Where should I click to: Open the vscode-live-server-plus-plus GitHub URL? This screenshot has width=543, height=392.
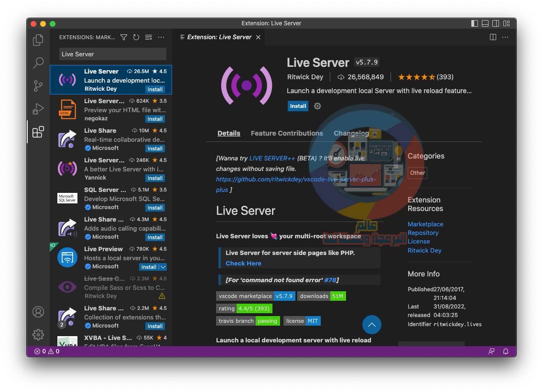[x=296, y=184]
